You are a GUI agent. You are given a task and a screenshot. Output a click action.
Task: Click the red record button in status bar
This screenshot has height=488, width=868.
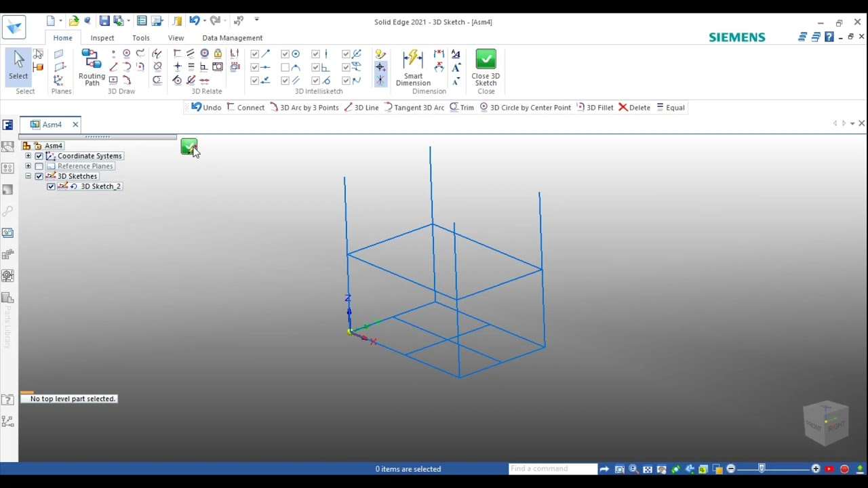tap(844, 469)
